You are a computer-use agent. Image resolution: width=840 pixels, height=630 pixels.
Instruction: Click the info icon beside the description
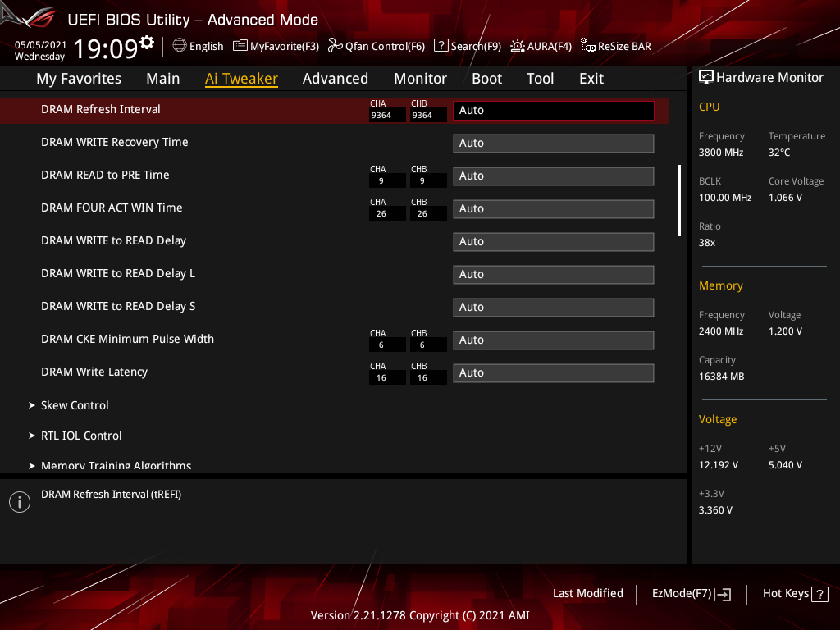coord(20,502)
